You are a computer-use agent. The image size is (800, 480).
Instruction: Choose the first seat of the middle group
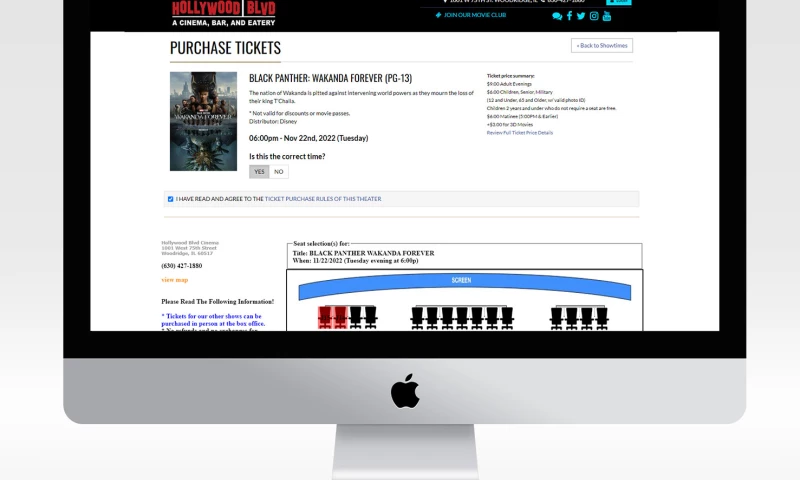click(417, 318)
